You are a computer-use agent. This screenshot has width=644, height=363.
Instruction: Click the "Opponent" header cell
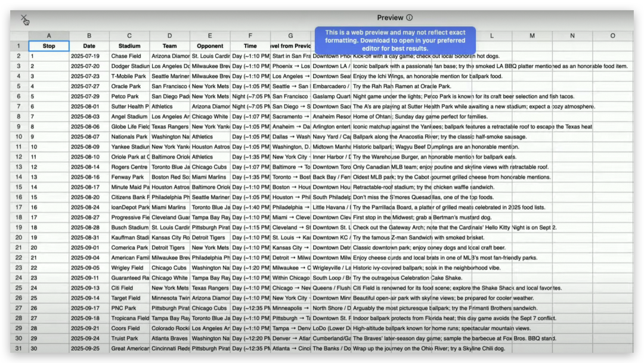click(x=210, y=46)
